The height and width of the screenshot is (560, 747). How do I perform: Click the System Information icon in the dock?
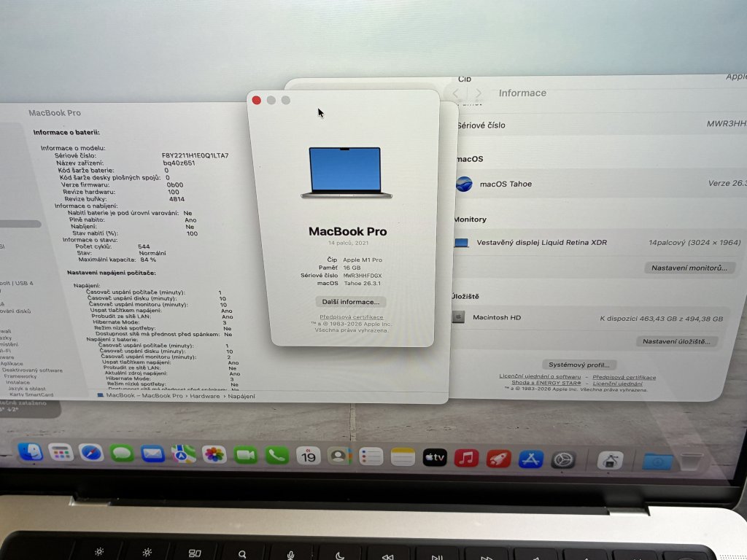pos(611,461)
